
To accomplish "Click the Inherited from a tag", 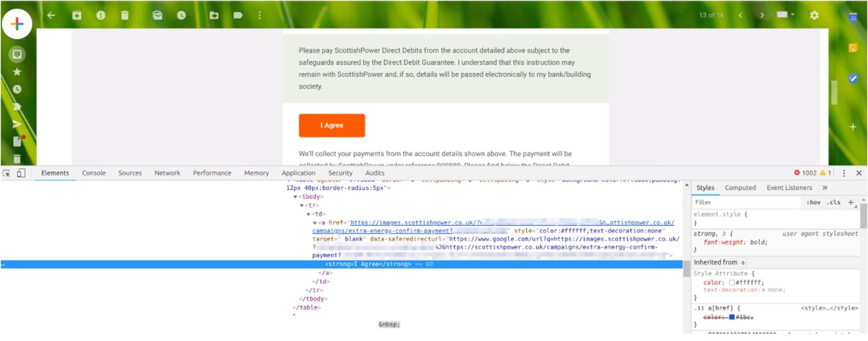I will pos(743,263).
